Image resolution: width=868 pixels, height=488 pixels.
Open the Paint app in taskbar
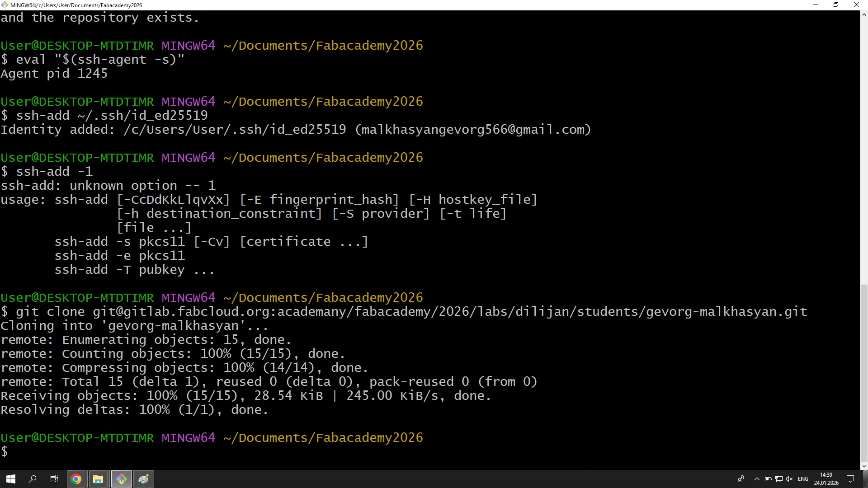pos(143,479)
